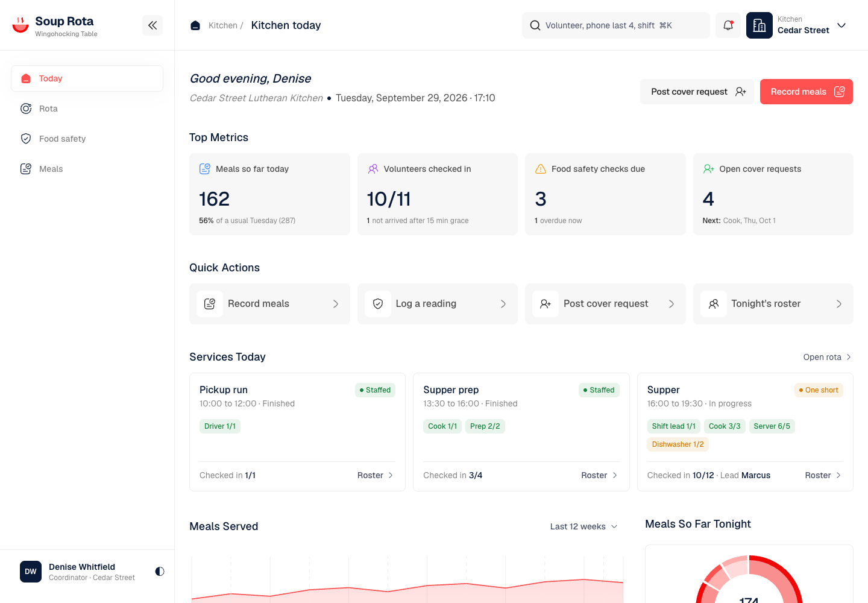Click the Tonight's roster people icon

714,304
